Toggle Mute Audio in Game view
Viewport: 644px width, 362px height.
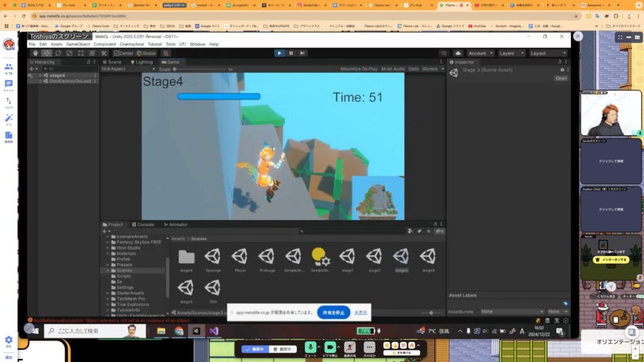(x=393, y=69)
